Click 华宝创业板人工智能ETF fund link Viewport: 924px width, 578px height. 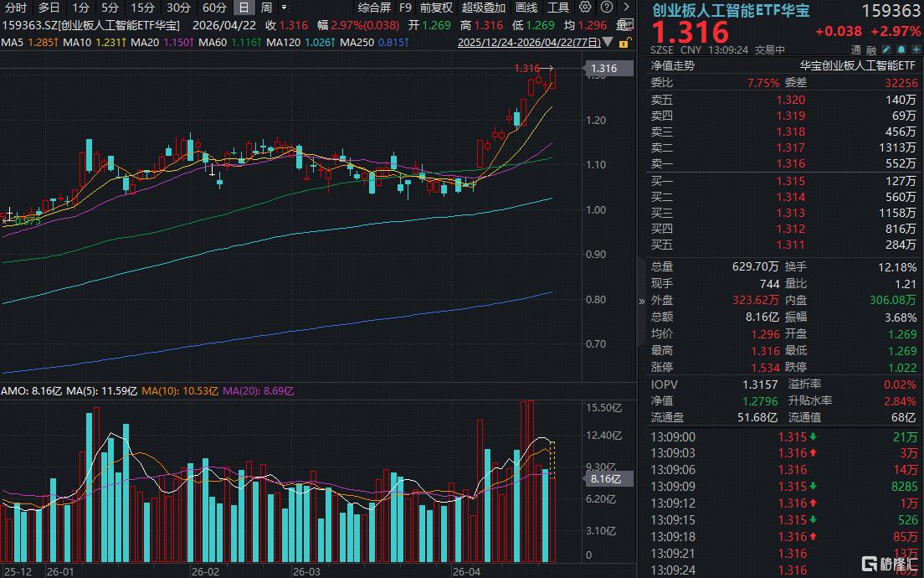(858, 66)
